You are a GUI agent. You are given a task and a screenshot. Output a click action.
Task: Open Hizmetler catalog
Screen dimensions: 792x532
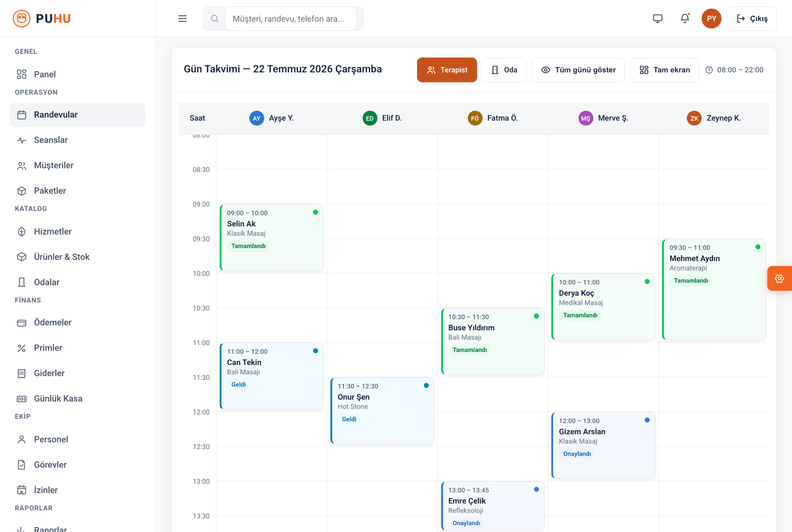78,231
